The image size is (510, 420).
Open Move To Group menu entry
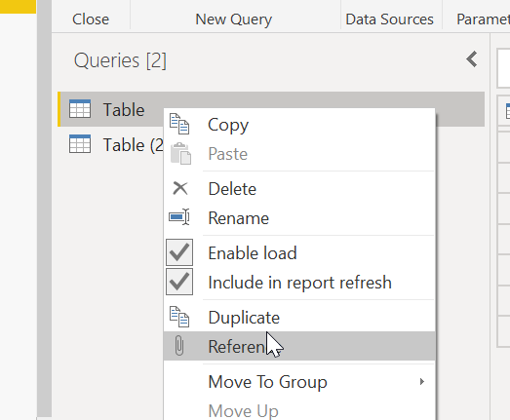click(299, 382)
